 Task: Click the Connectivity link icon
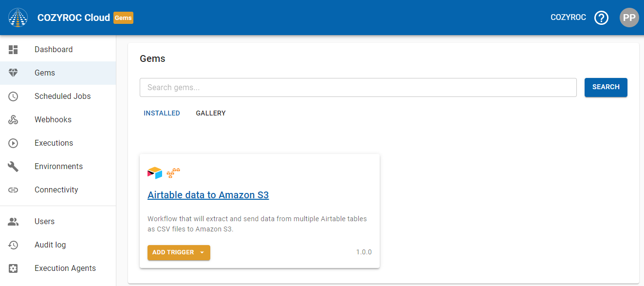click(x=13, y=190)
